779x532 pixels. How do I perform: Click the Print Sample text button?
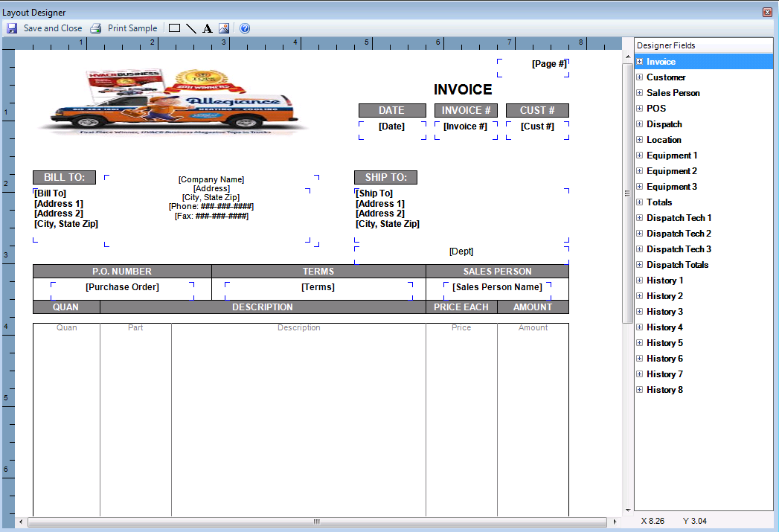(x=132, y=28)
